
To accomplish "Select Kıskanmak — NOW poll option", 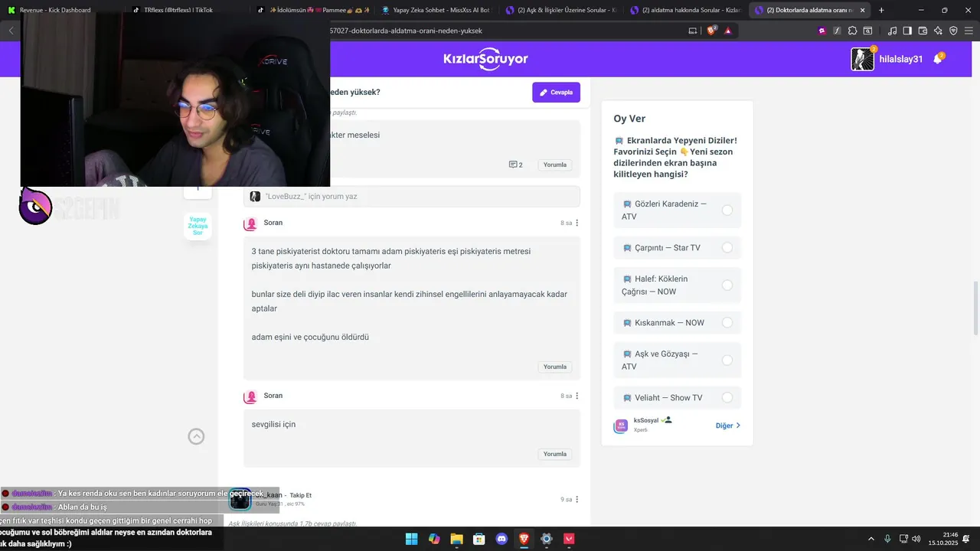I will click(678, 323).
